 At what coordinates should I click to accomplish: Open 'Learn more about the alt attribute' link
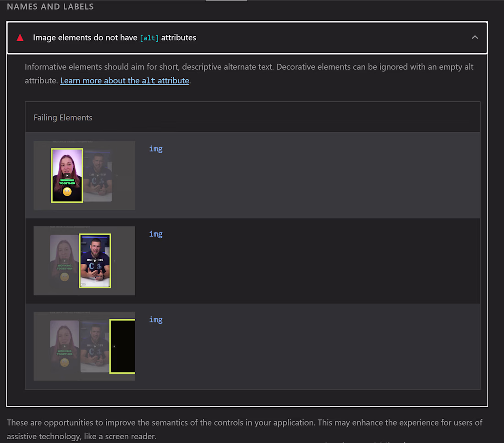[125, 80]
